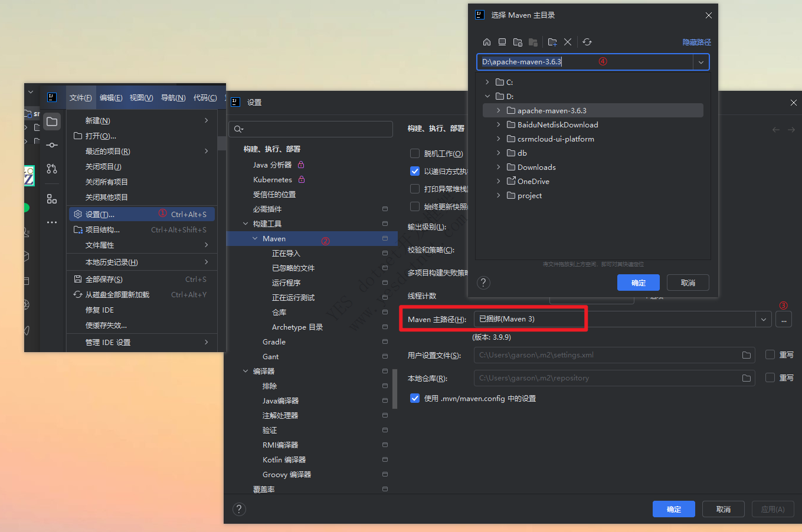Open the Commit tool window icon
802x532 pixels.
click(52, 145)
